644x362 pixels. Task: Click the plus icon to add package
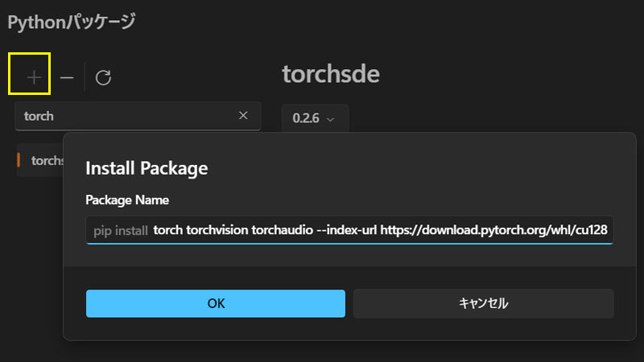coord(34,77)
